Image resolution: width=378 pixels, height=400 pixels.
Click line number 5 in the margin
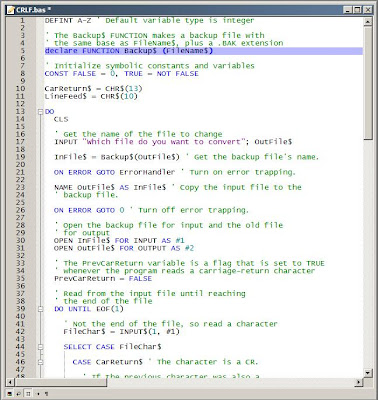[23, 51]
